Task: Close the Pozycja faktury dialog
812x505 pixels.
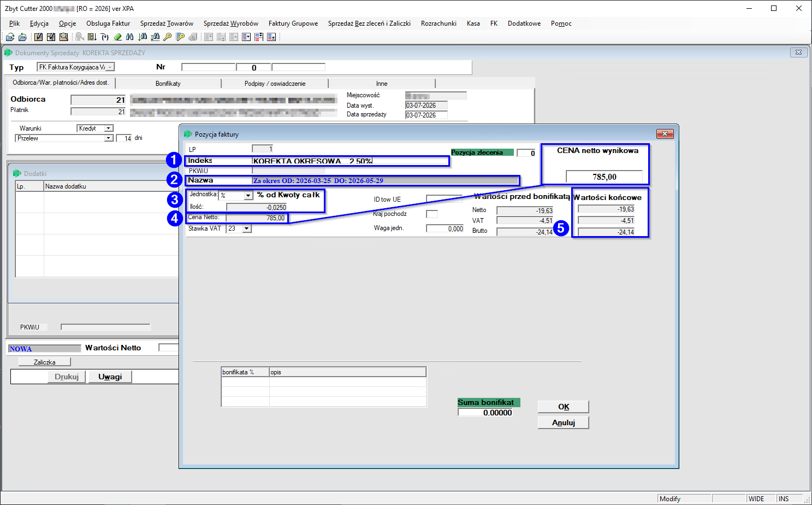Action: pyautogui.click(x=665, y=134)
